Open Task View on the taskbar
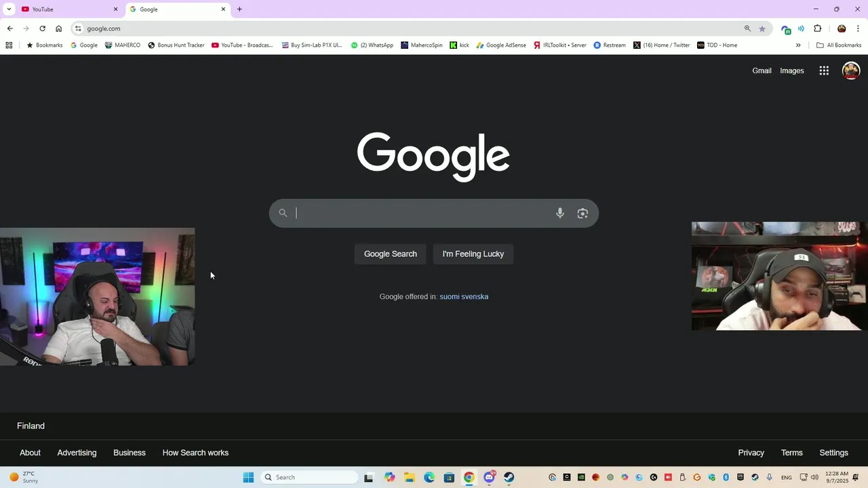The width and height of the screenshot is (868, 488). pyautogui.click(x=368, y=477)
